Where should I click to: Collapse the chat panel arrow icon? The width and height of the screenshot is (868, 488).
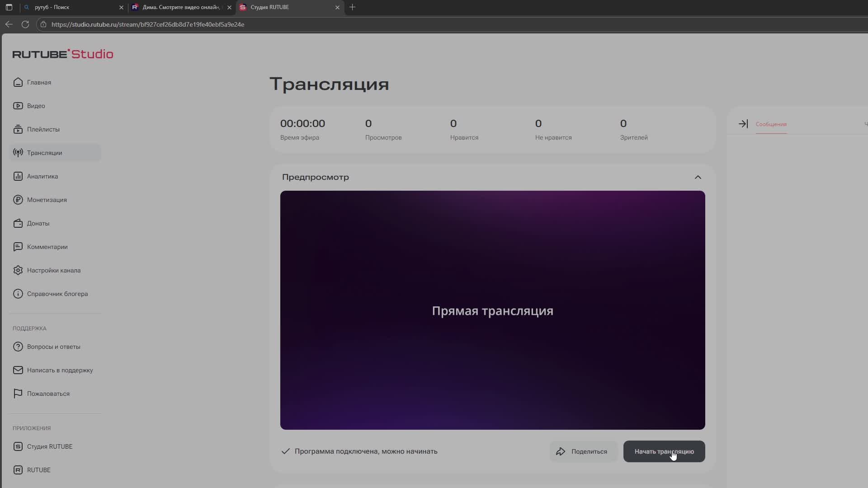click(743, 124)
